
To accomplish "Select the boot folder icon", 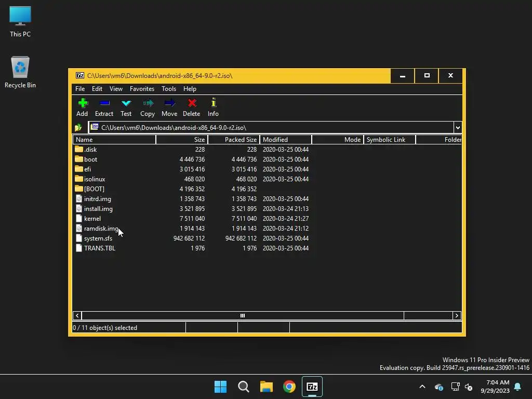I will coord(79,159).
